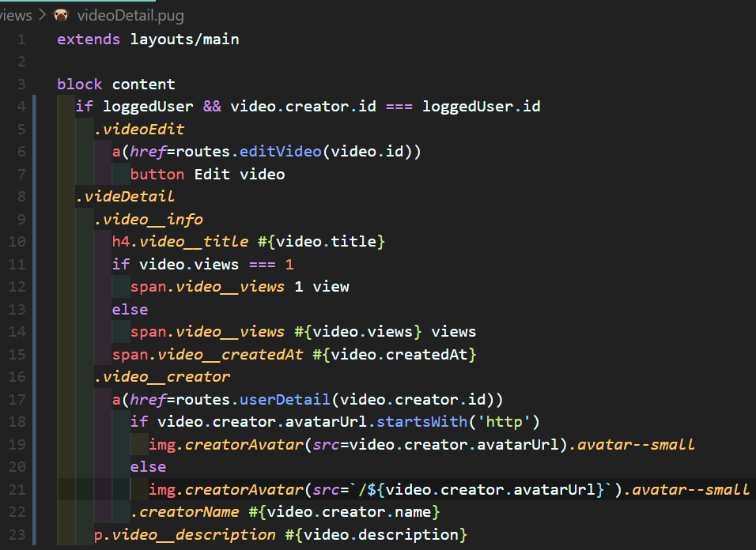Click line number 12 in gutter

point(17,287)
